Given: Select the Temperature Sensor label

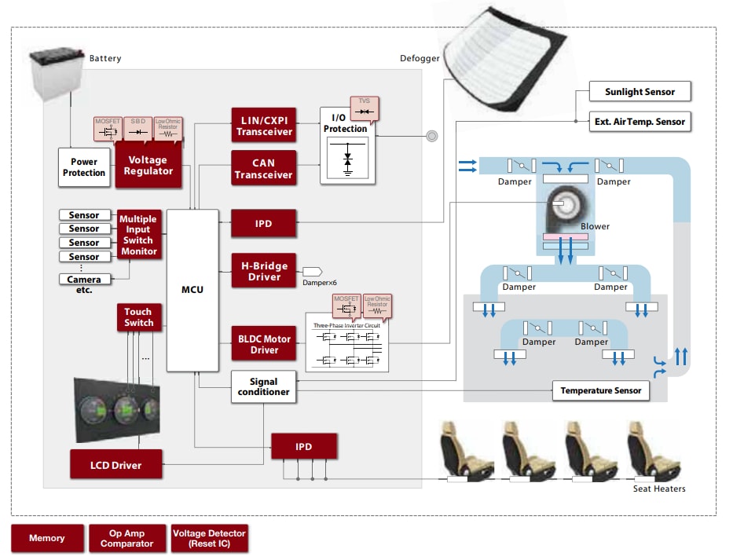Looking at the screenshot, I should (602, 390).
